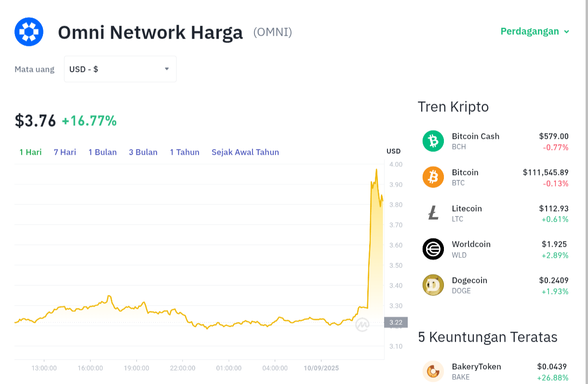Click the chart line peak near 3.97

pyautogui.click(x=376, y=170)
